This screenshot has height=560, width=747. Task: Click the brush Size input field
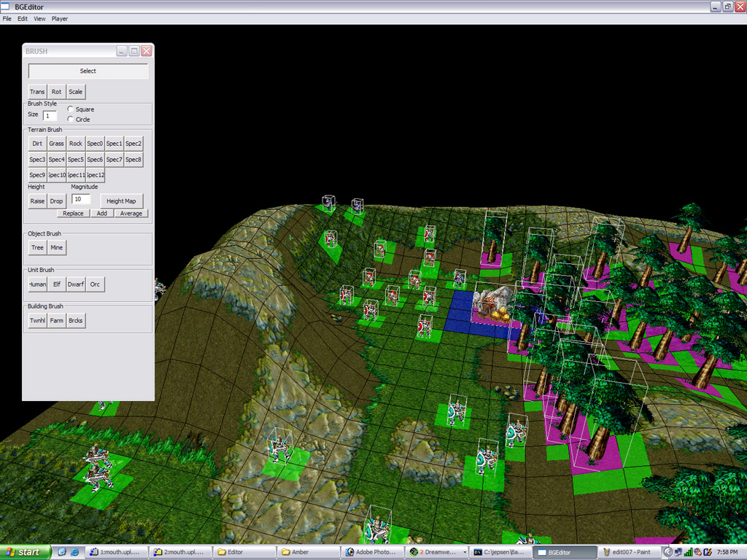tap(50, 115)
